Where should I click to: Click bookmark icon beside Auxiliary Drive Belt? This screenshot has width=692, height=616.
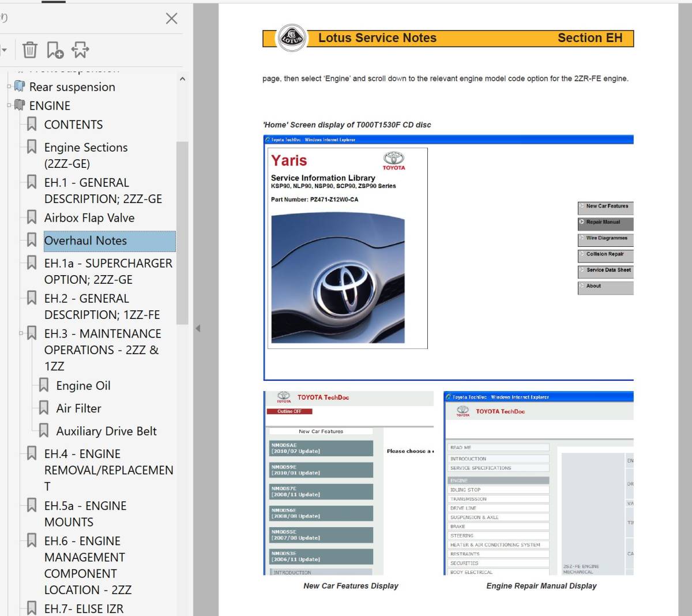pyautogui.click(x=43, y=430)
